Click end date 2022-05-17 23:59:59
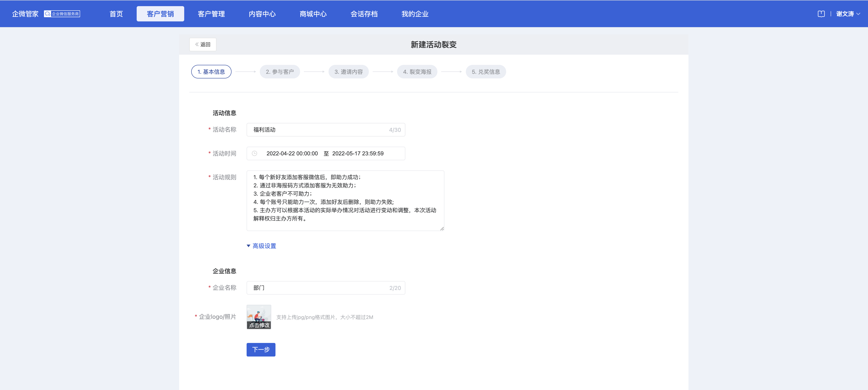 pyautogui.click(x=358, y=153)
